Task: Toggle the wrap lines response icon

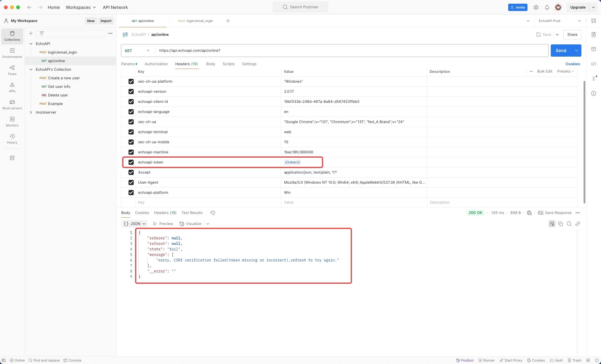Action: (x=552, y=224)
